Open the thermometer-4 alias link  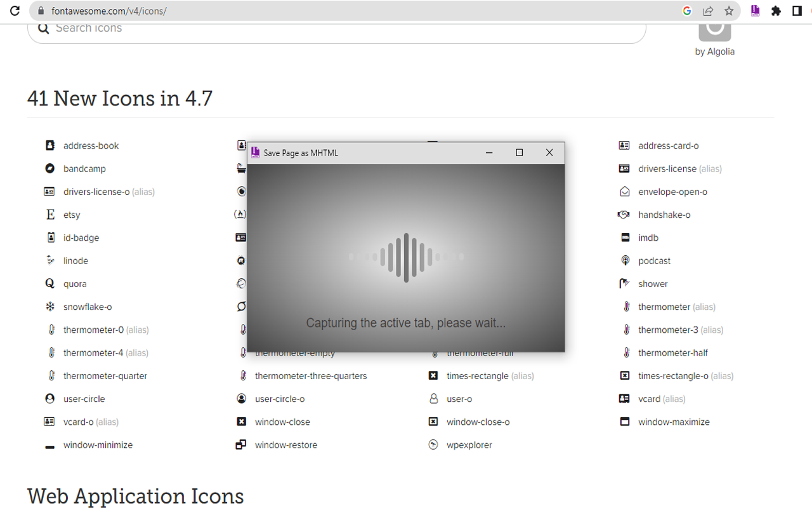click(106, 352)
